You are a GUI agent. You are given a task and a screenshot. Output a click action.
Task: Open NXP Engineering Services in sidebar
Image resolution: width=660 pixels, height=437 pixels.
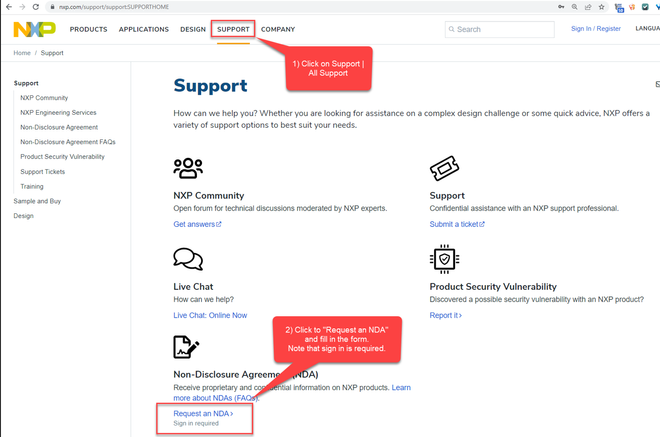click(58, 112)
